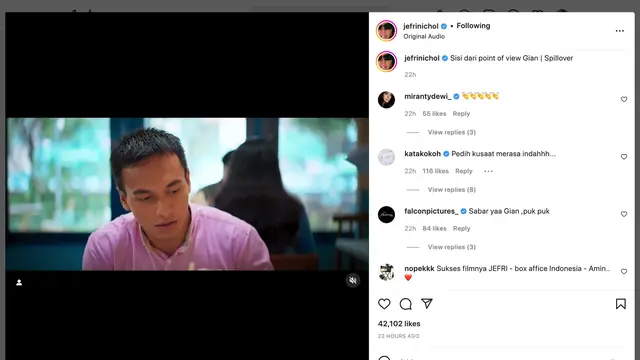Open jefrinichol header profile picture
The width and height of the screenshot is (640, 360).
pos(386,31)
